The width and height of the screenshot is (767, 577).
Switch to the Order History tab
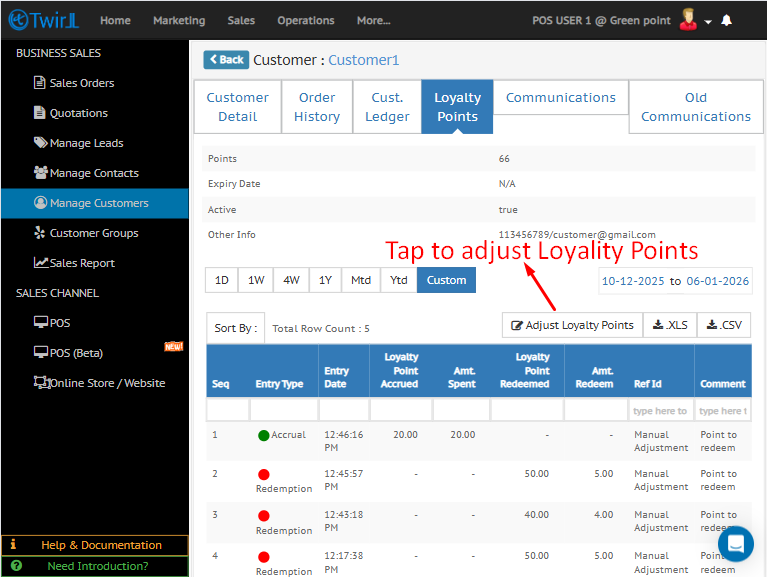[317, 107]
